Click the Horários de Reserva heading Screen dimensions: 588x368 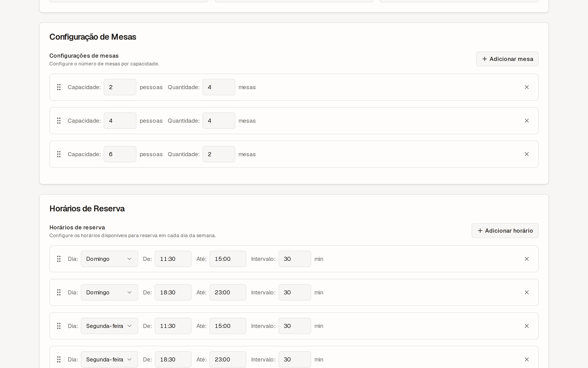[x=87, y=209]
